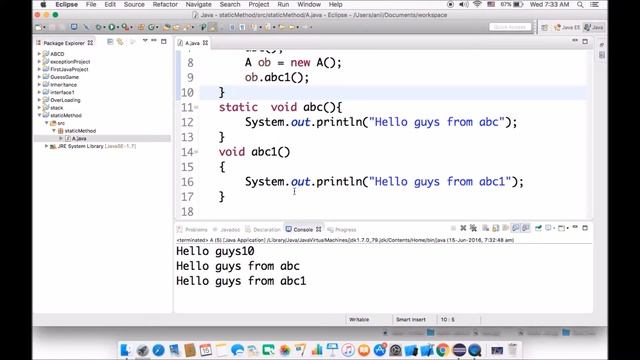
Task: Toggle Show Console on standard error change
Action: coord(525,228)
